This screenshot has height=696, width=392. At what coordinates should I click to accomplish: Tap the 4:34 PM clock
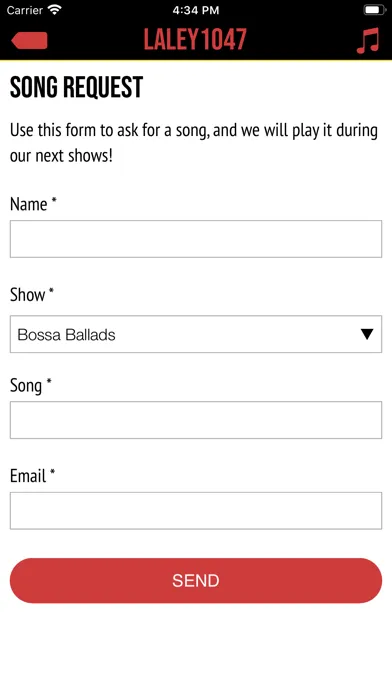point(196,10)
